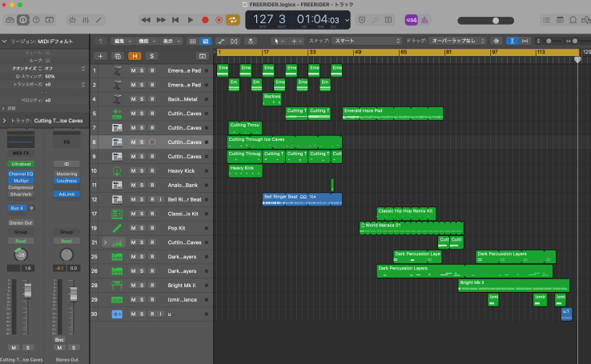Enable the ミュート region checkbox
Image resolution: width=591 pixels, height=364 pixels.
click(48, 52)
